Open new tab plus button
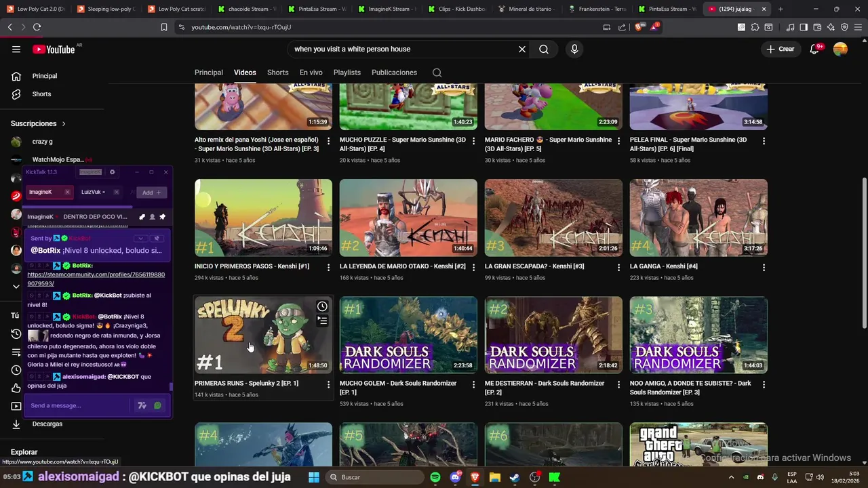This screenshot has width=868, height=488. coord(781,9)
